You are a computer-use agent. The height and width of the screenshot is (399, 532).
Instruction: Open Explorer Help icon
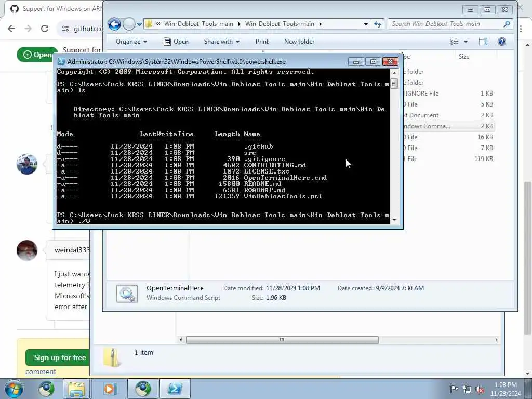[501, 42]
